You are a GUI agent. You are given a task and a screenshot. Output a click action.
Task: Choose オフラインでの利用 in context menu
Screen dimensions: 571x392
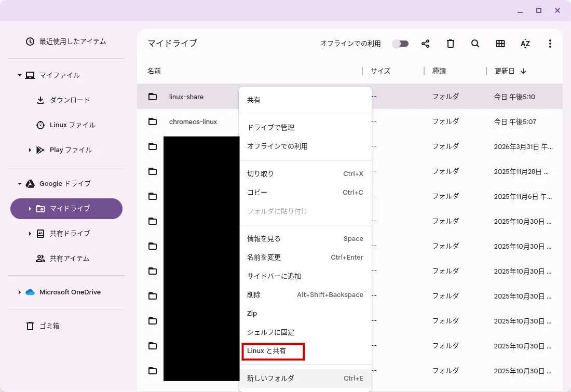[305, 146]
